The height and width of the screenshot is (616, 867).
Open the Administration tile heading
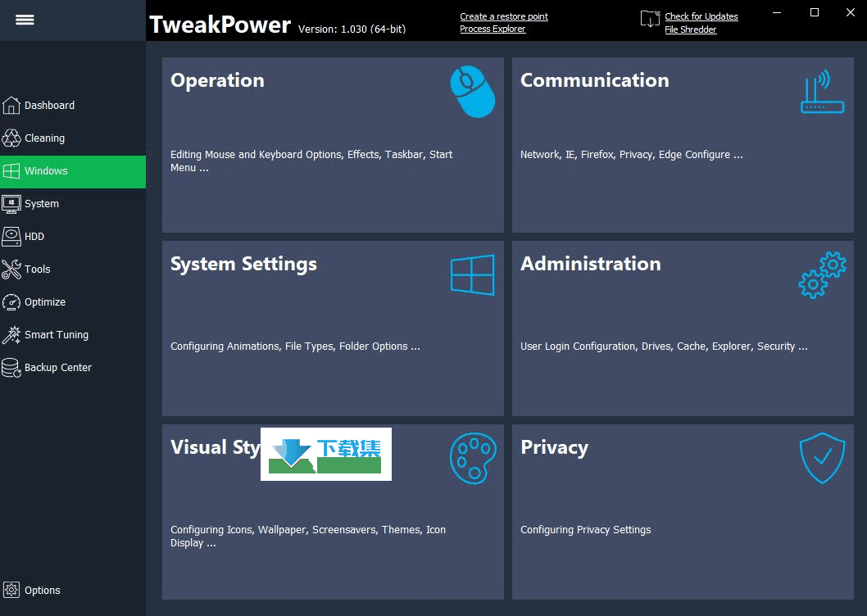(x=591, y=264)
